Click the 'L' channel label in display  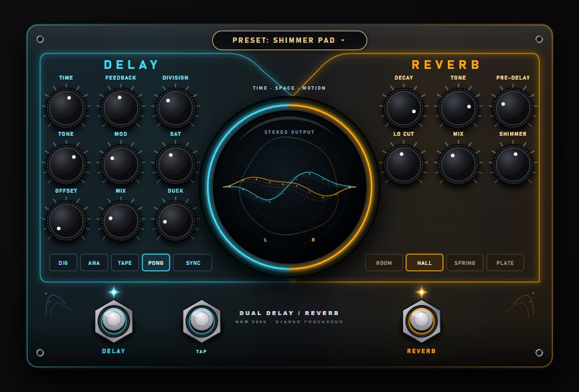[x=266, y=240]
